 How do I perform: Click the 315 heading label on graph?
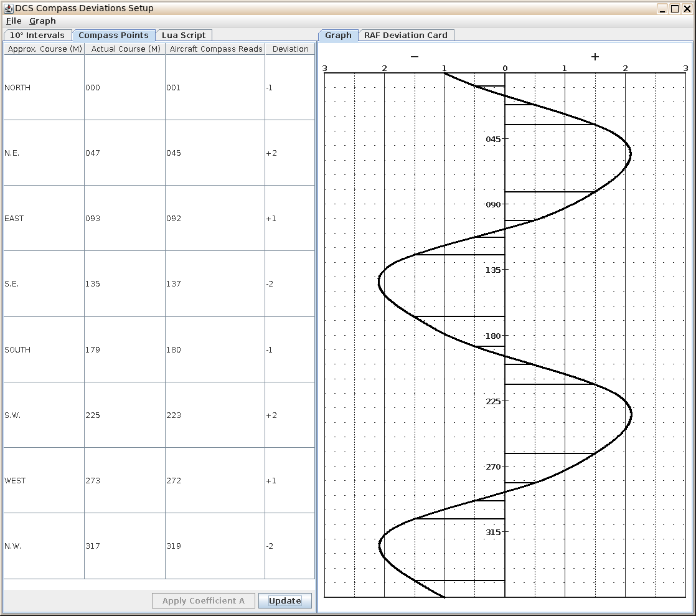(493, 532)
